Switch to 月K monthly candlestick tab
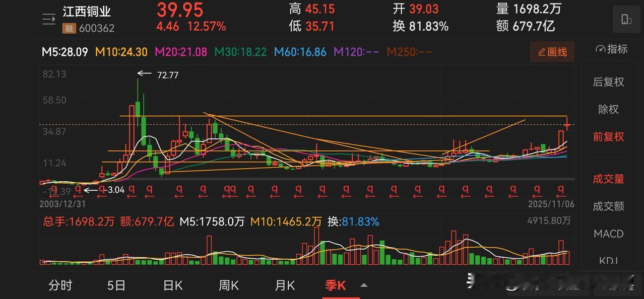Screen dimensions: 644x299 click(285, 285)
